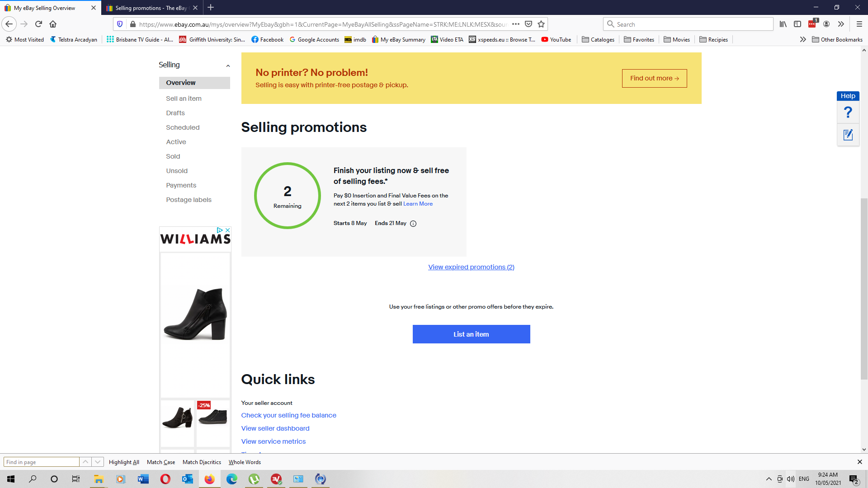Bookmark this page with the star icon
The width and height of the screenshot is (868, 488).
(541, 24)
